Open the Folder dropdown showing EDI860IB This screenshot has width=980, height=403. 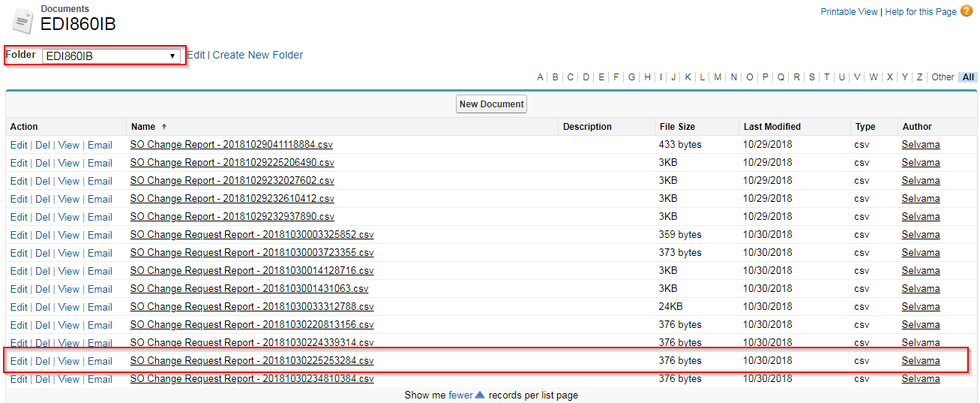[111, 56]
